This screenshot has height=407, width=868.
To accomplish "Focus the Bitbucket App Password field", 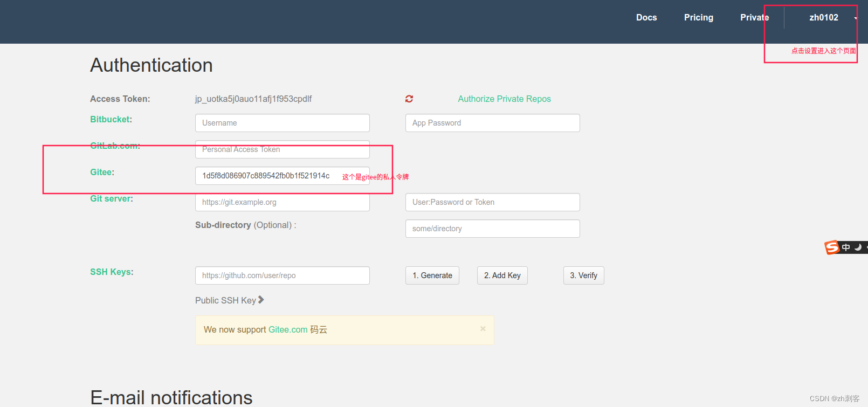I will pos(493,123).
